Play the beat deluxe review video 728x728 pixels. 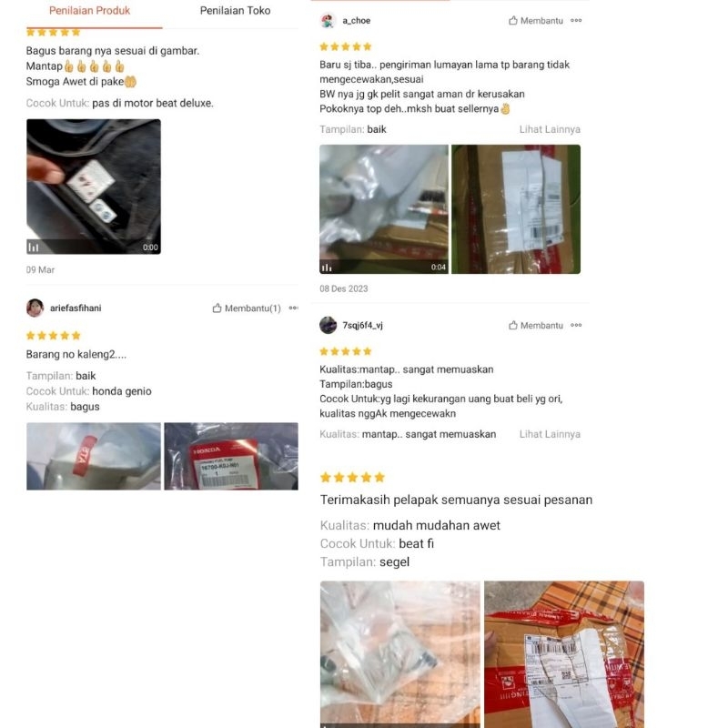click(x=94, y=187)
